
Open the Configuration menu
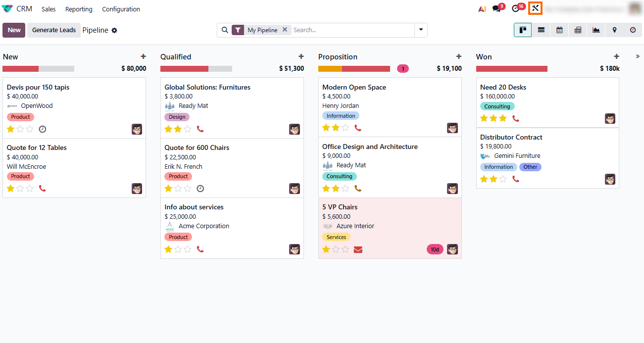[121, 9]
